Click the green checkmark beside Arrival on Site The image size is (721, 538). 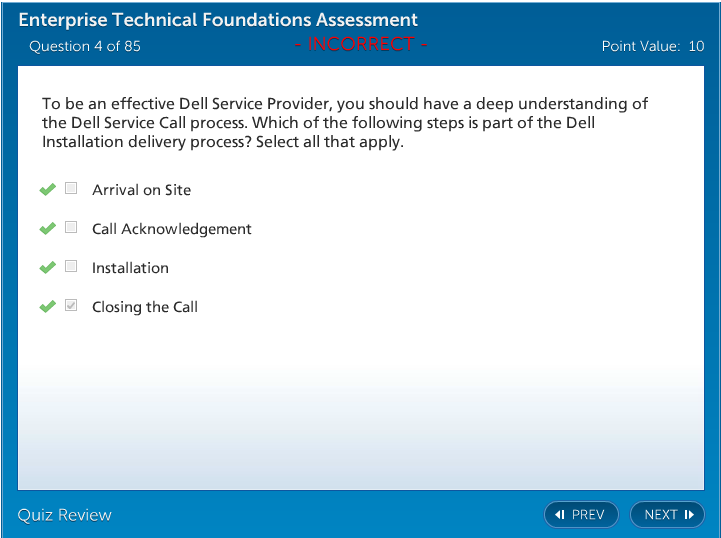47,189
